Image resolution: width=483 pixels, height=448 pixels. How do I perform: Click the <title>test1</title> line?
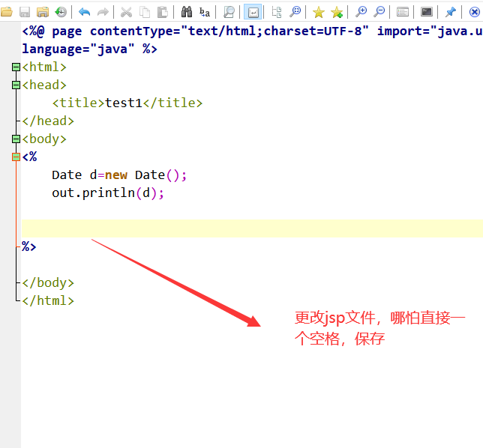[127, 103]
